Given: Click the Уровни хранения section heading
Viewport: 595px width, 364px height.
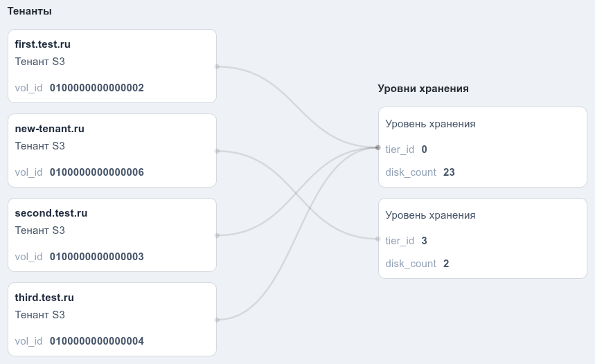Looking at the screenshot, I should point(423,89).
